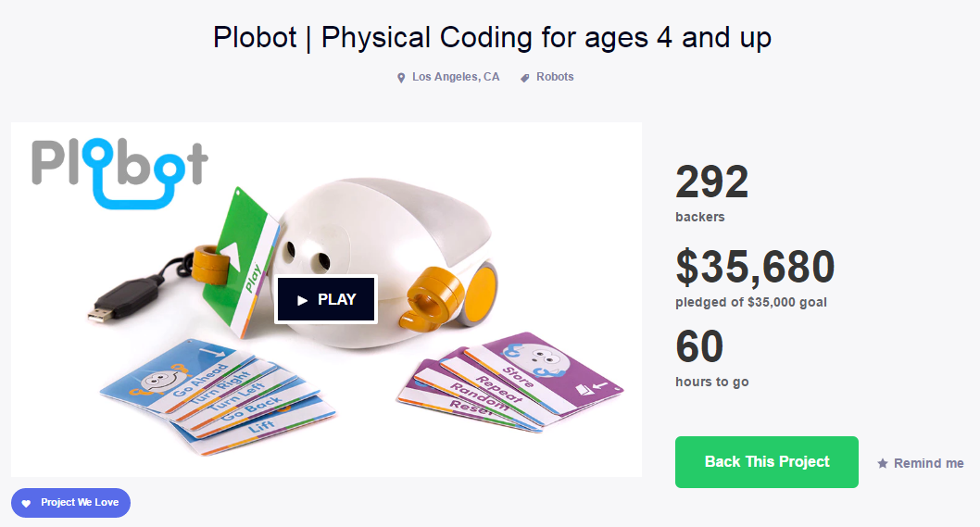Click the 292 backers count
Image resolution: width=980 pixels, height=527 pixels.
click(x=711, y=183)
